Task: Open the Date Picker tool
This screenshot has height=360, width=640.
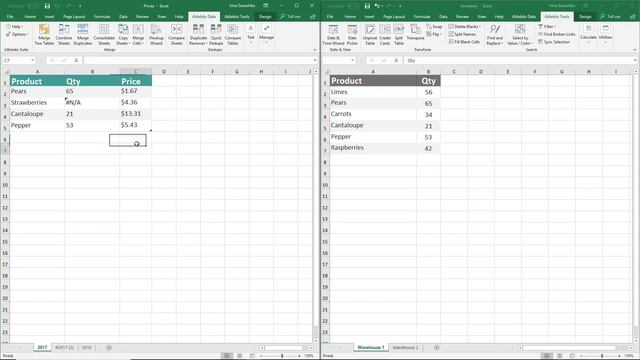Action: (352, 34)
